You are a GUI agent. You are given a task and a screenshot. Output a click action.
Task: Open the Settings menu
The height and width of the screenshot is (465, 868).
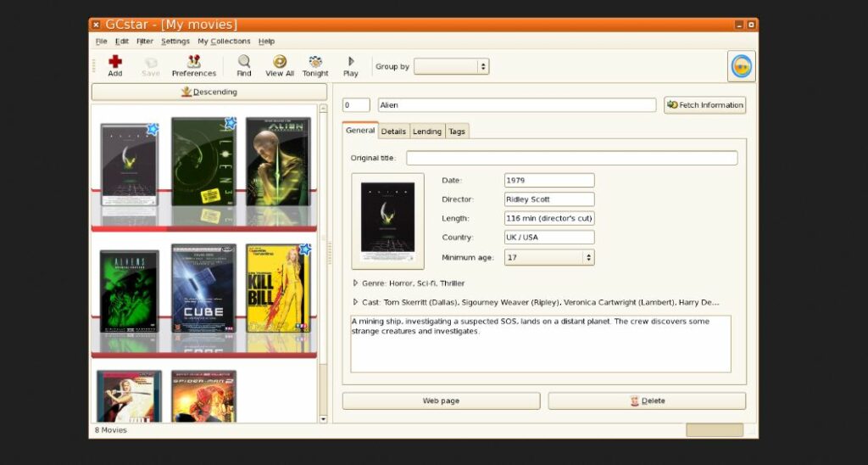click(x=175, y=41)
